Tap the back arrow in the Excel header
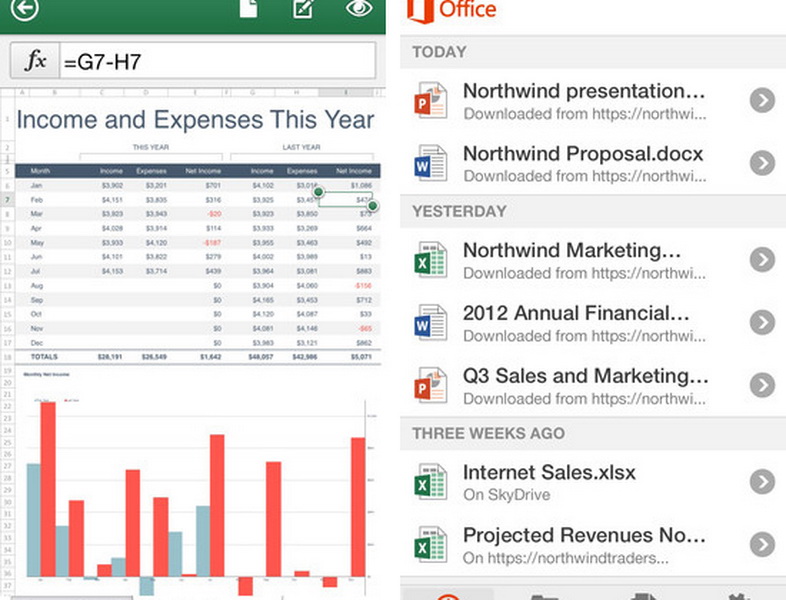The height and width of the screenshot is (600, 786). (x=24, y=8)
